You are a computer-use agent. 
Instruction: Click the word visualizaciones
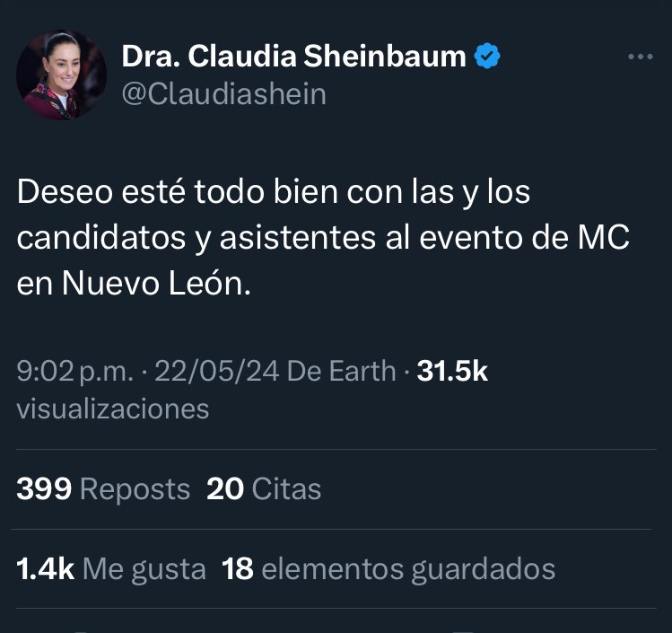tap(113, 409)
